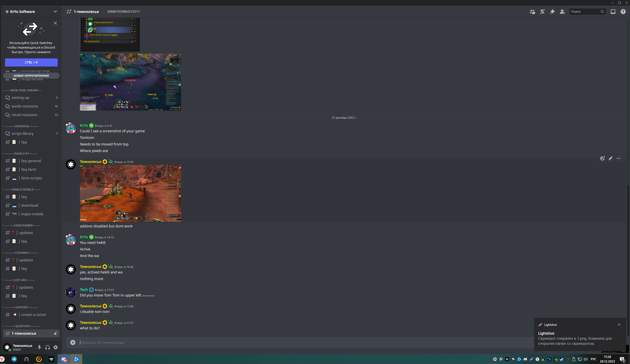Open wotlk-rotations channel

pyautogui.click(x=31, y=106)
